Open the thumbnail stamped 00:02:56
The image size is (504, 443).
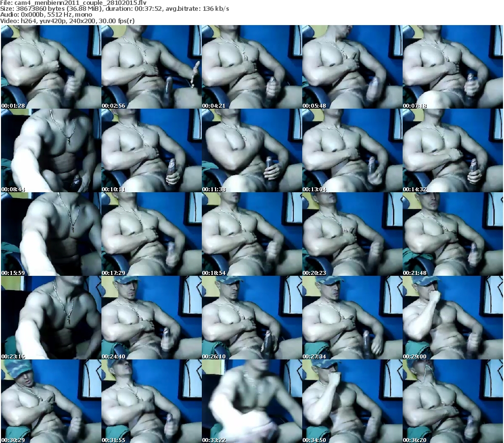[x=152, y=67]
